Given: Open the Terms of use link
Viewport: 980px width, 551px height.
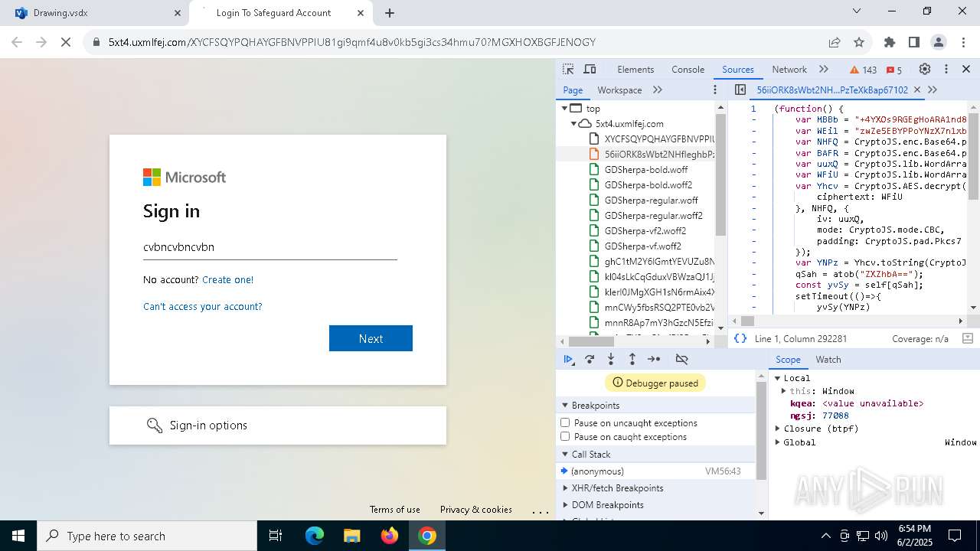Looking at the screenshot, I should point(395,510).
